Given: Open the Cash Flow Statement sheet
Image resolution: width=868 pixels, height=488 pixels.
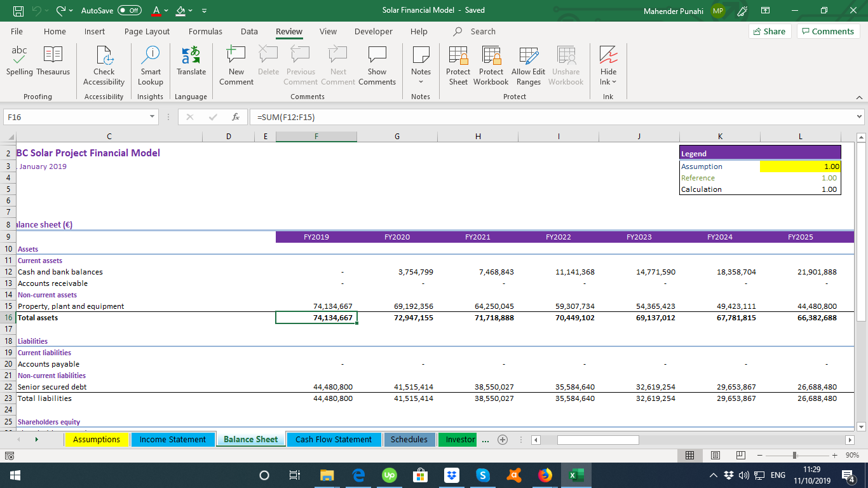Looking at the screenshot, I should 334,439.
